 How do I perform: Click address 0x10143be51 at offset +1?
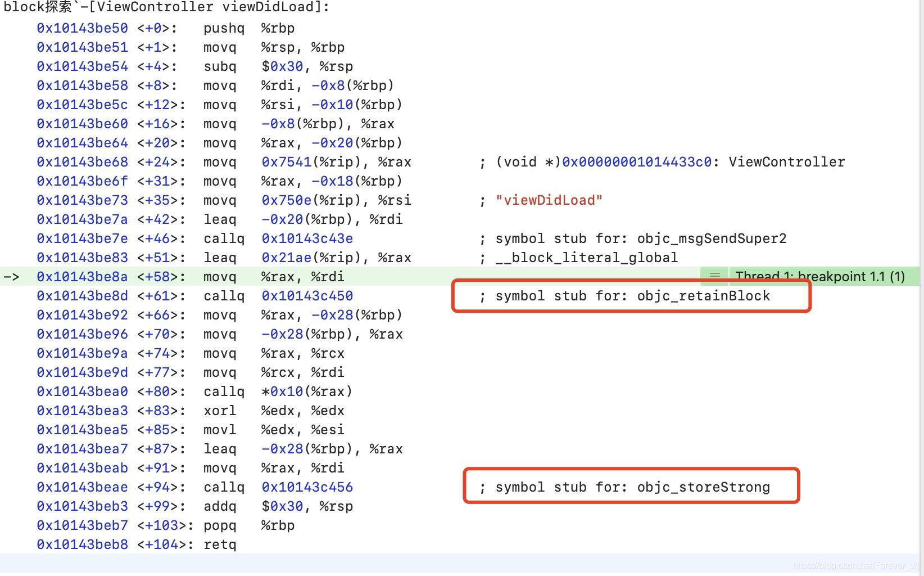[x=82, y=47]
